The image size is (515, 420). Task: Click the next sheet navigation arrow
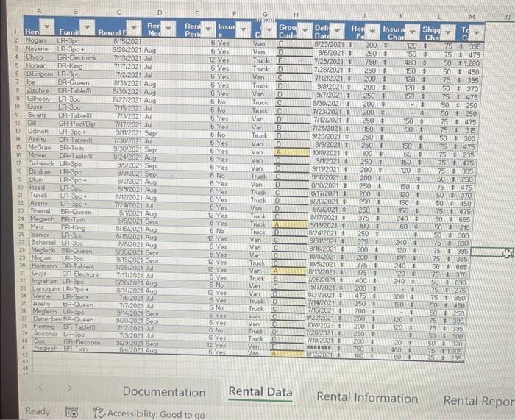click(68, 388)
